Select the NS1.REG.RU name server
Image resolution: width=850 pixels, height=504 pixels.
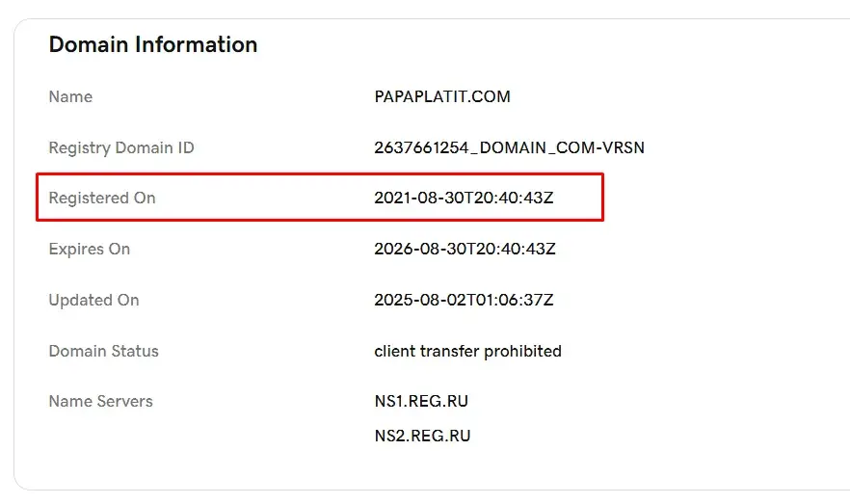click(421, 401)
